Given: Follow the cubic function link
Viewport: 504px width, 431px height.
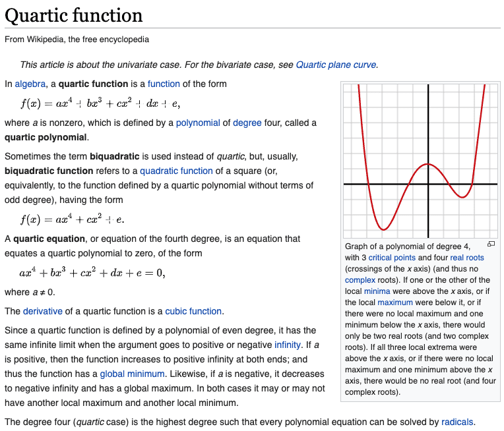Looking at the screenshot, I should coord(195,311).
